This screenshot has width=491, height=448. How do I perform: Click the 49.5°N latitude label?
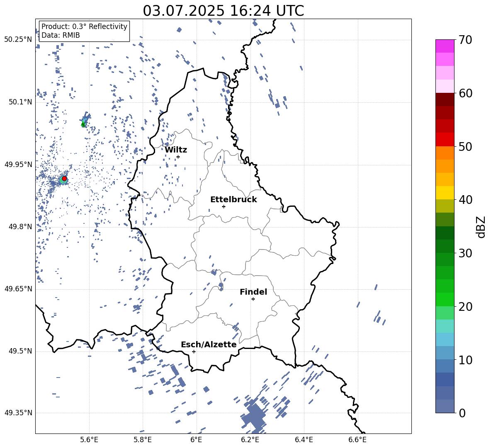[20, 351]
